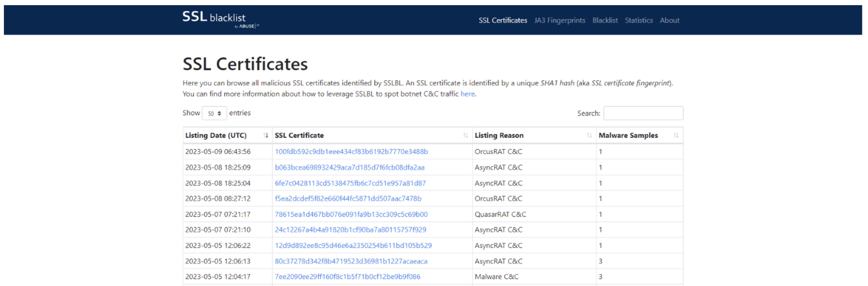The image size is (868, 286).
Task: Open the entries-per-page dropdown showing 50
Action: (x=214, y=113)
